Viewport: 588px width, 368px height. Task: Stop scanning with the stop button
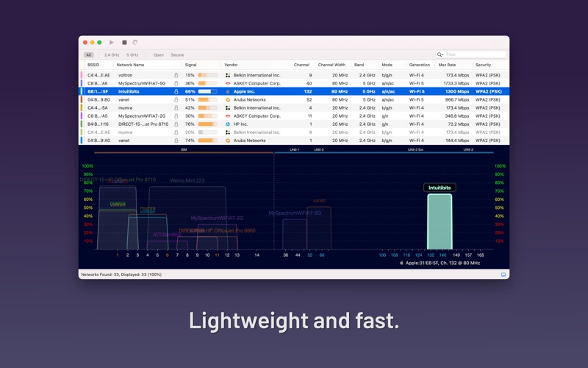tap(124, 43)
